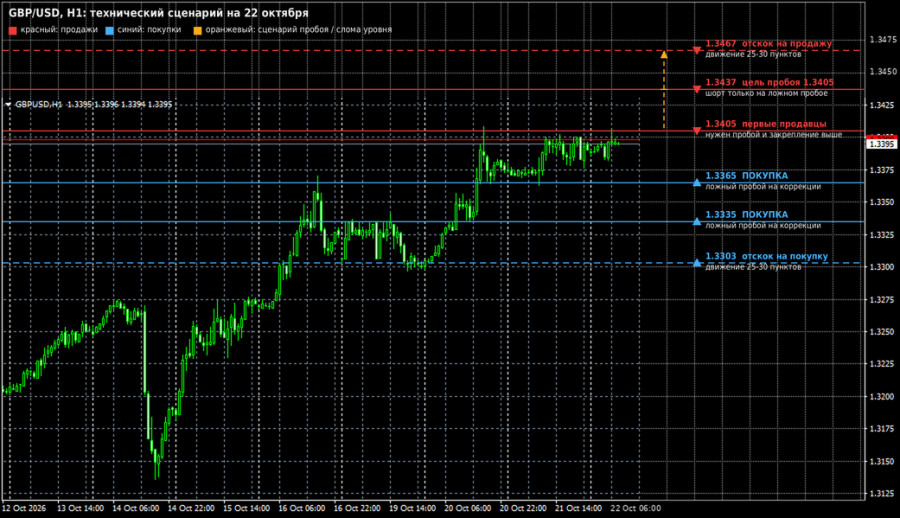The height and width of the screenshot is (518, 900).
Task: Click the blue legend square for покупки
Action: pyautogui.click(x=110, y=30)
